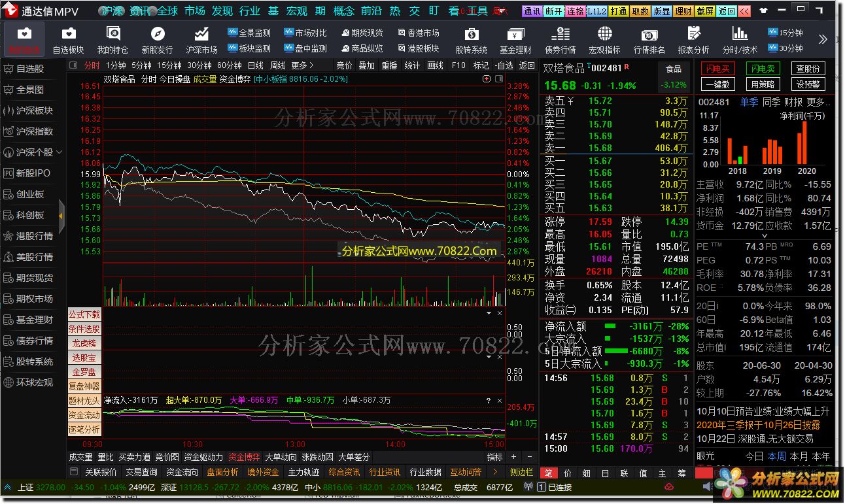845x504 pixels.
Task: Click 关联报价 bottom bar item
Action: tap(101, 472)
